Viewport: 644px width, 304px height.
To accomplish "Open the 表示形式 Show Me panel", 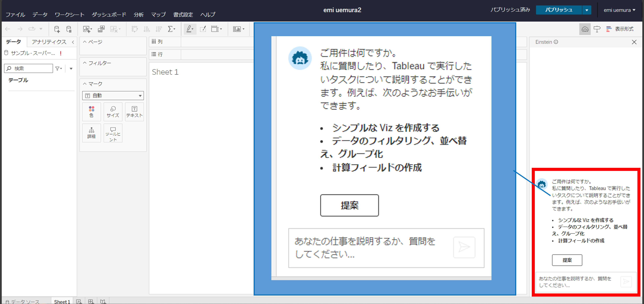I will 620,29.
